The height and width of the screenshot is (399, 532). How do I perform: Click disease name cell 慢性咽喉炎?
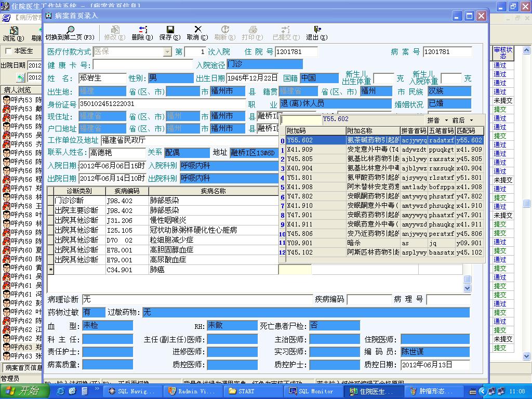tap(213, 220)
